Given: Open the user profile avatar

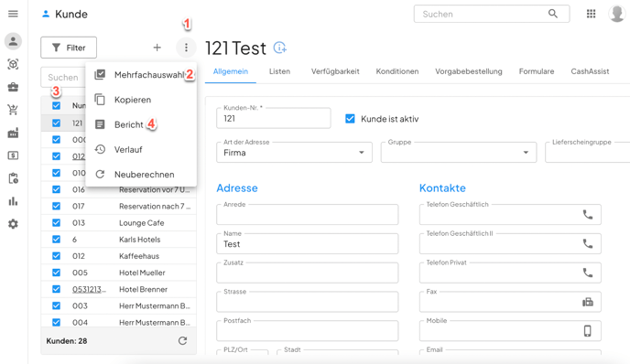Looking at the screenshot, I should tap(617, 14).
